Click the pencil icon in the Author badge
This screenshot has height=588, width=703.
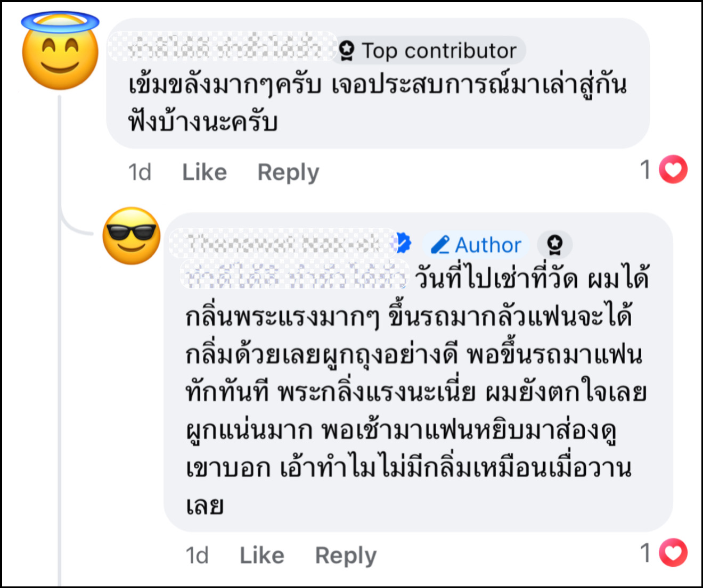440,245
